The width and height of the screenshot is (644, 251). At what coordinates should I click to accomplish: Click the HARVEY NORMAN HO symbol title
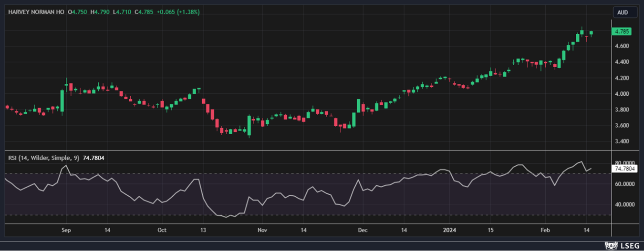(x=36, y=12)
